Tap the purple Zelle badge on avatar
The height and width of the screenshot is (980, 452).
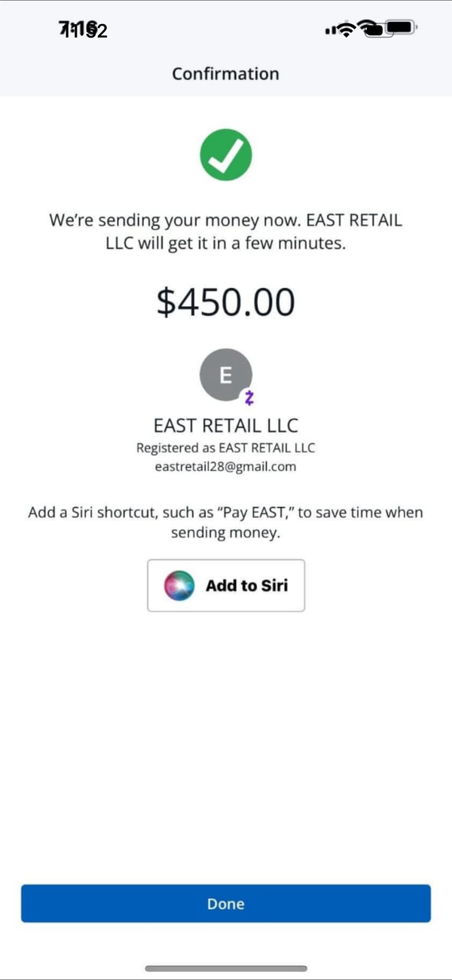pos(249,397)
